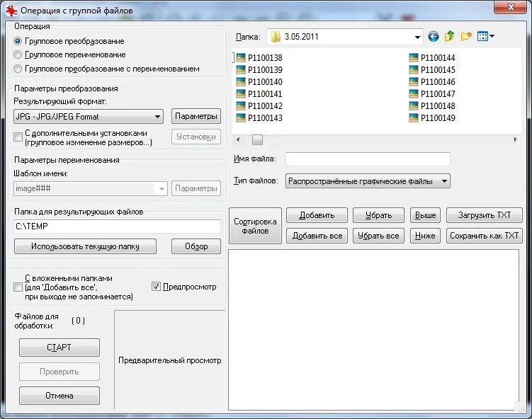
Task: Click the 'Проверить' button
Action: 60,372
